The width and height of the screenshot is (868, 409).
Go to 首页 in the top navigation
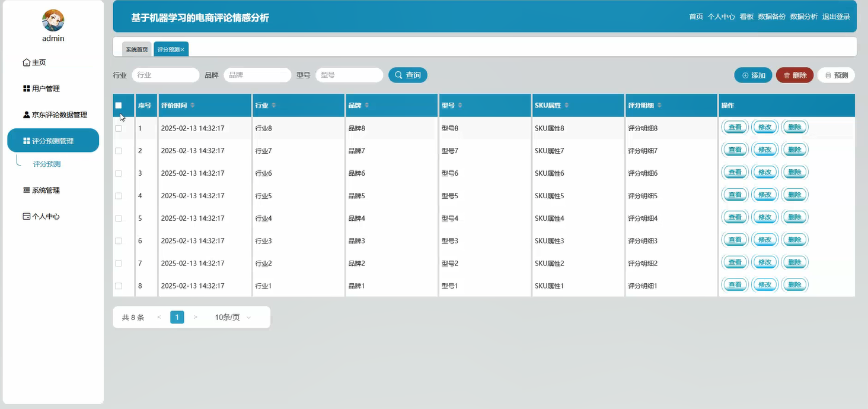pyautogui.click(x=696, y=17)
